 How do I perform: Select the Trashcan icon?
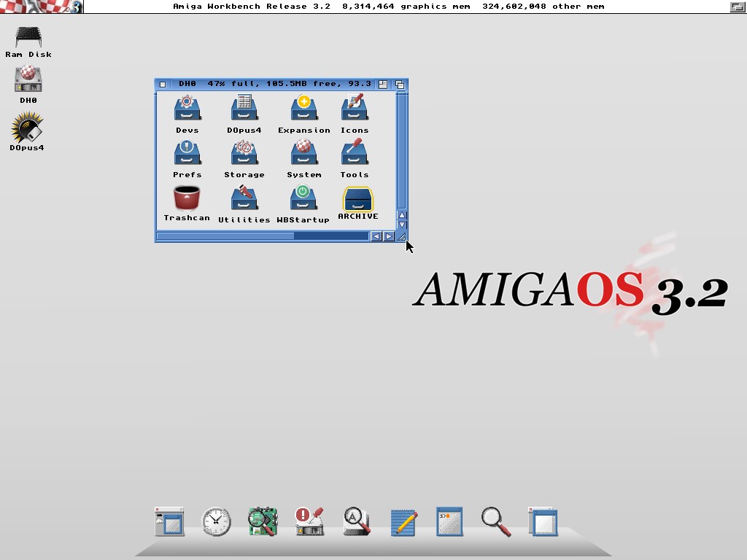(187, 198)
